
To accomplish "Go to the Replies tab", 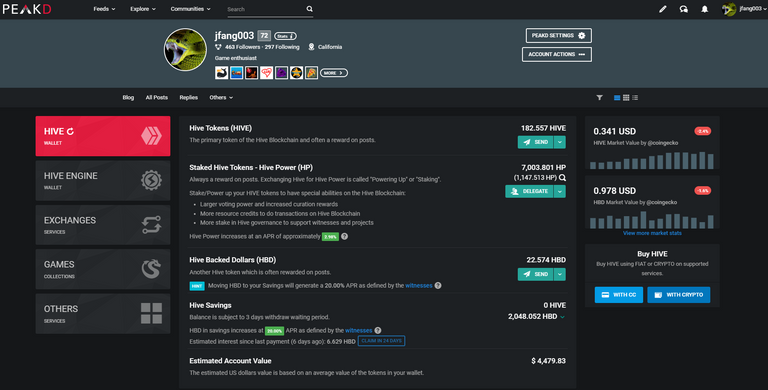I will pos(189,98).
